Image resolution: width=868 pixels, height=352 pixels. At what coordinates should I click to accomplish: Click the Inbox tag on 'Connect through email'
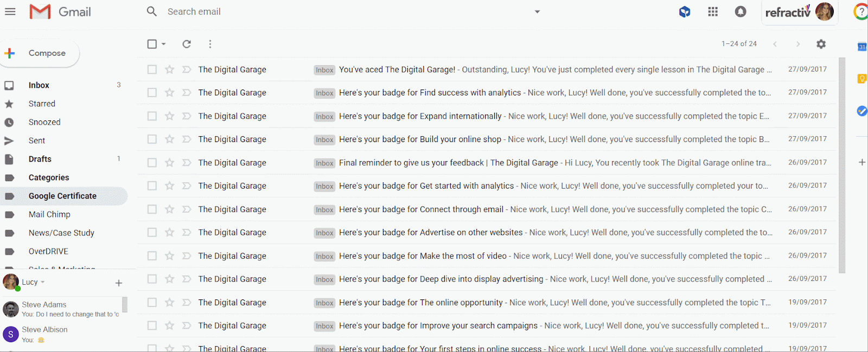pyautogui.click(x=324, y=209)
